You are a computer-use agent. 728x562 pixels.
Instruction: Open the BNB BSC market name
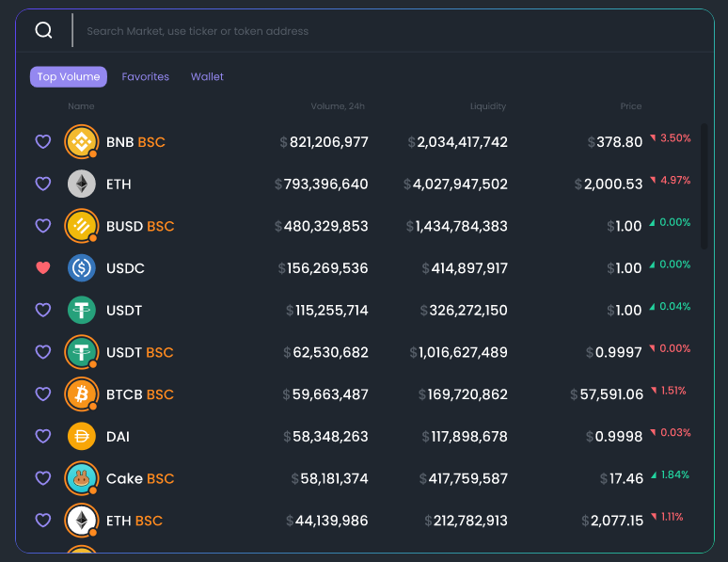[x=135, y=142]
